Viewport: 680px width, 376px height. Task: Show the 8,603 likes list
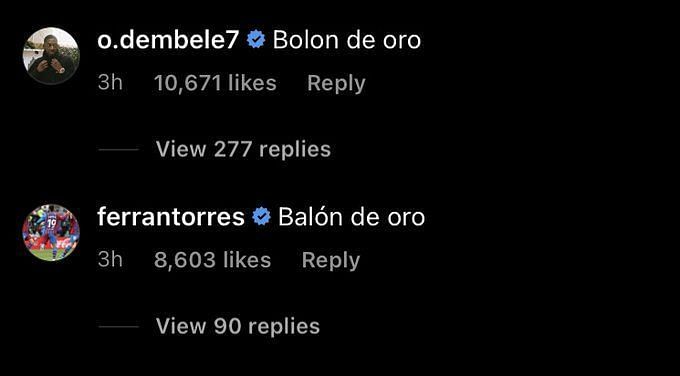[x=212, y=260]
